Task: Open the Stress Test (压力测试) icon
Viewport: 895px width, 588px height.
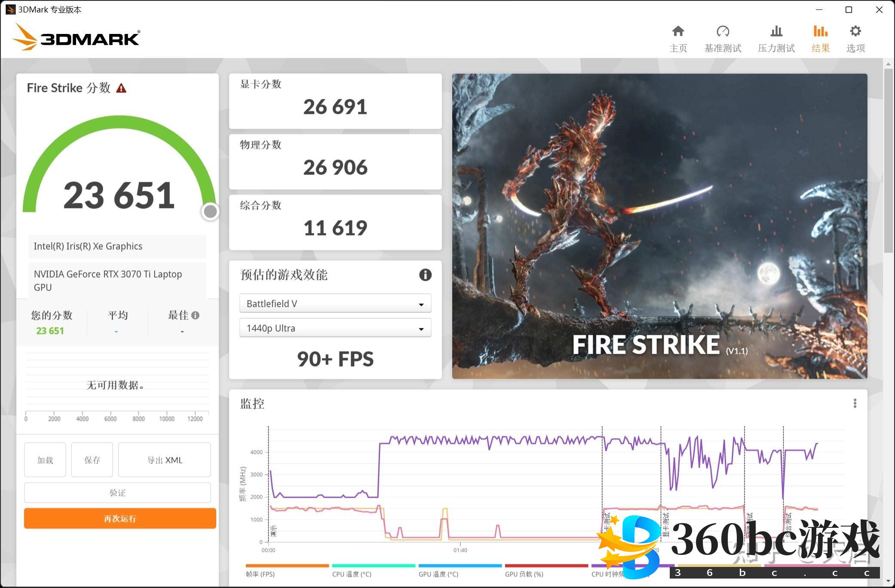Action: pos(776,32)
